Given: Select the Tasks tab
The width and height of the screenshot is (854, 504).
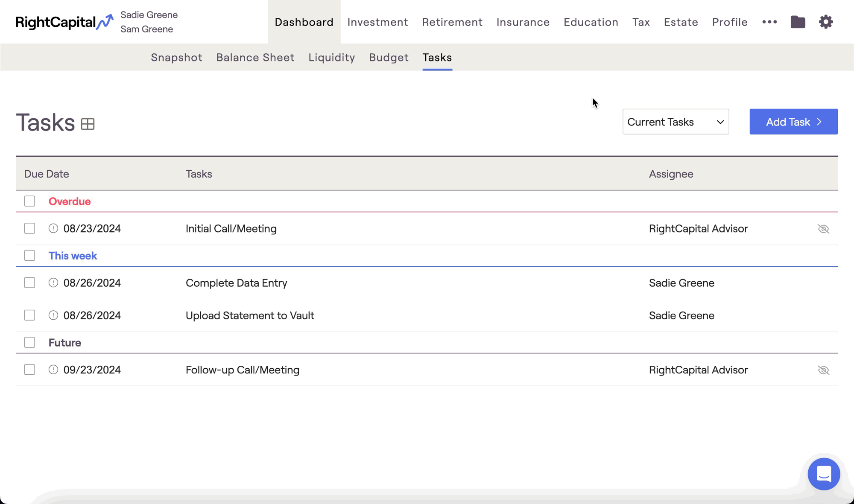Looking at the screenshot, I should pos(437,57).
